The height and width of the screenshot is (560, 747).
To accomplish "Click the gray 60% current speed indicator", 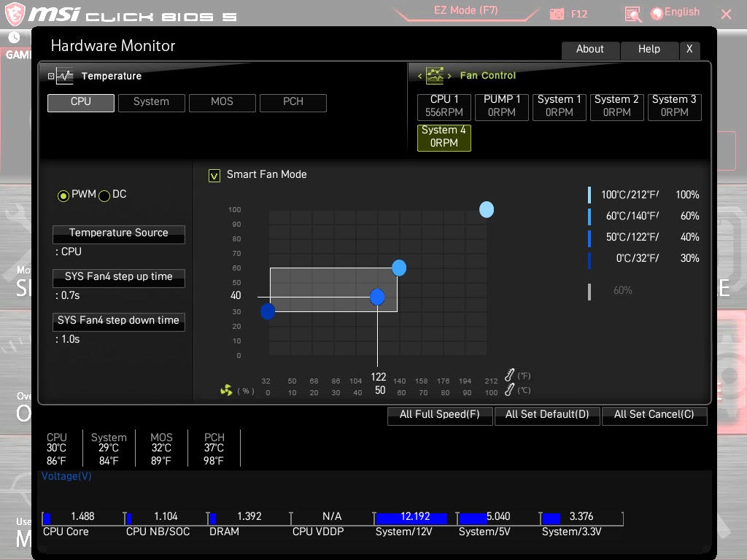I will click(611, 291).
